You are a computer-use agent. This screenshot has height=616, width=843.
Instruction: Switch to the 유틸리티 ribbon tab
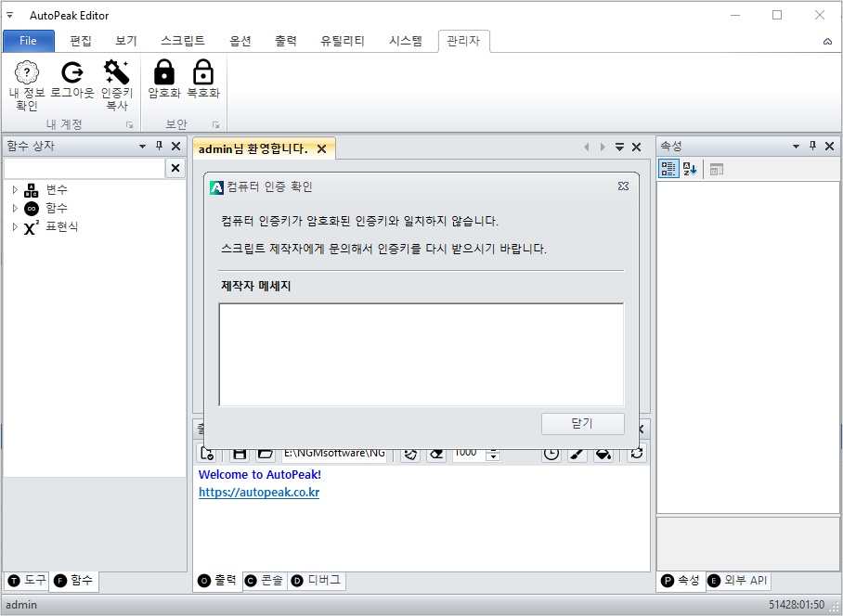pos(343,41)
